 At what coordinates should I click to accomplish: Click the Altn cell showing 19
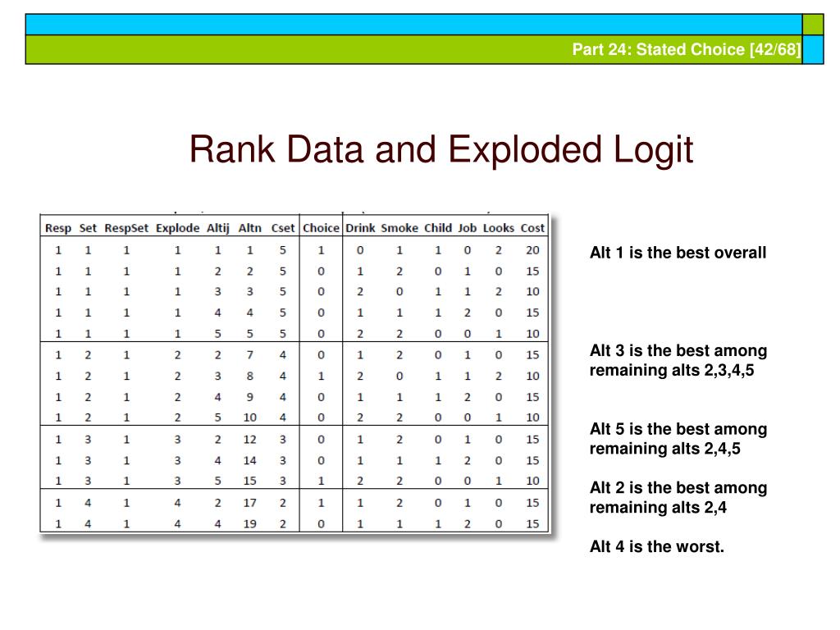coord(249,524)
